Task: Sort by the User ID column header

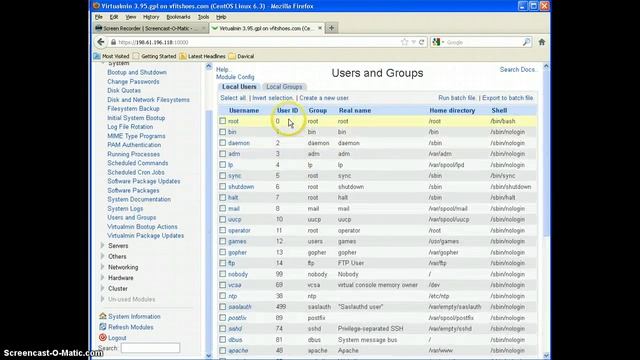Action: 287,110
